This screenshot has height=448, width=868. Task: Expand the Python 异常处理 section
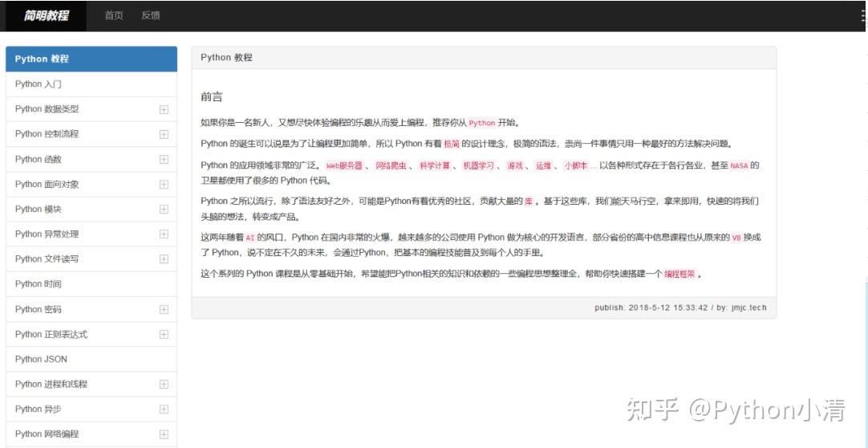tap(164, 234)
